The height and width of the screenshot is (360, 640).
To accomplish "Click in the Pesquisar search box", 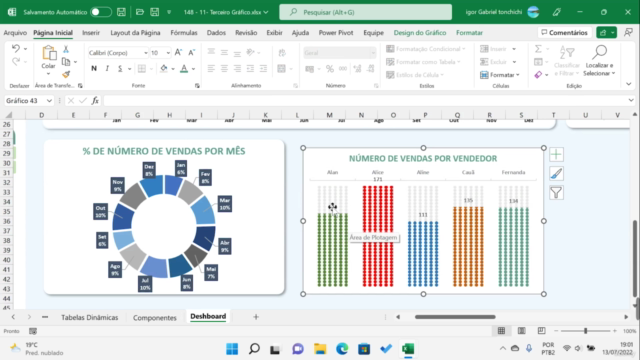I will [x=365, y=12].
